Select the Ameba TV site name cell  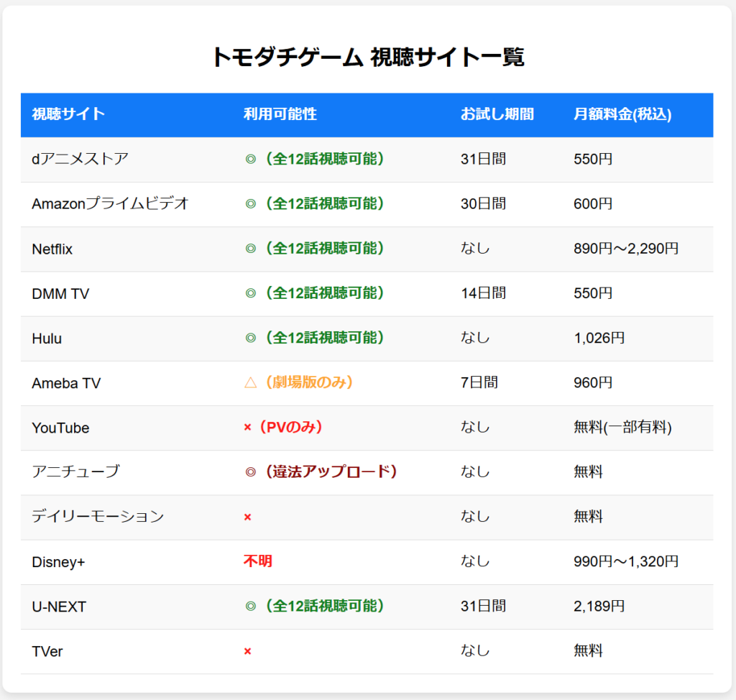point(66,383)
